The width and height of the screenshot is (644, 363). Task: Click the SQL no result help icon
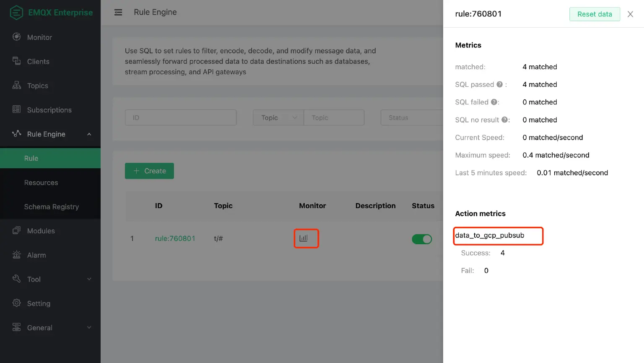[504, 120]
